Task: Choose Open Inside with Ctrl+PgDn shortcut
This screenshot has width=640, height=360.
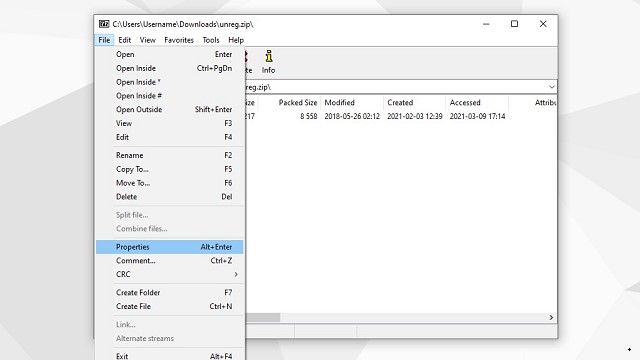Action: coord(169,68)
